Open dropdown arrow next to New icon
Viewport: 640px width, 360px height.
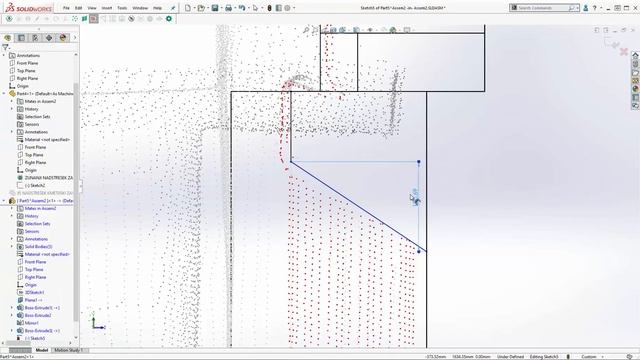tap(194, 8)
